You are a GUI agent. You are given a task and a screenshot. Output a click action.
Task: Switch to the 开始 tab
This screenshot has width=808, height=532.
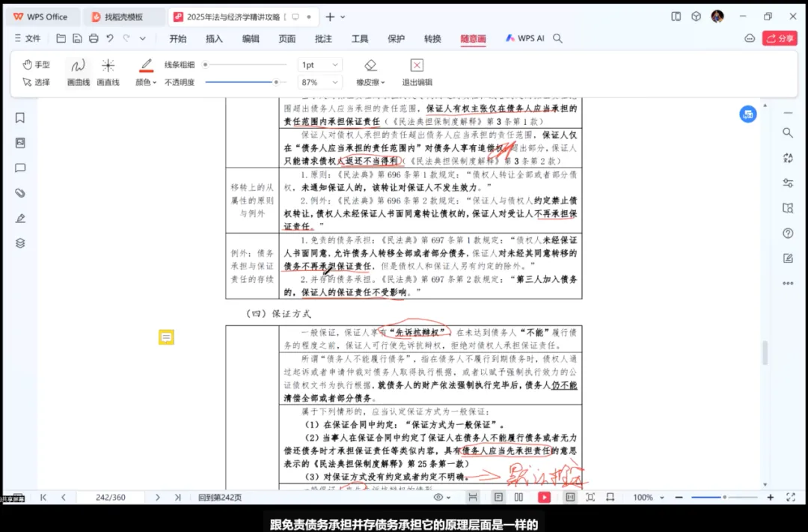[178, 39]
